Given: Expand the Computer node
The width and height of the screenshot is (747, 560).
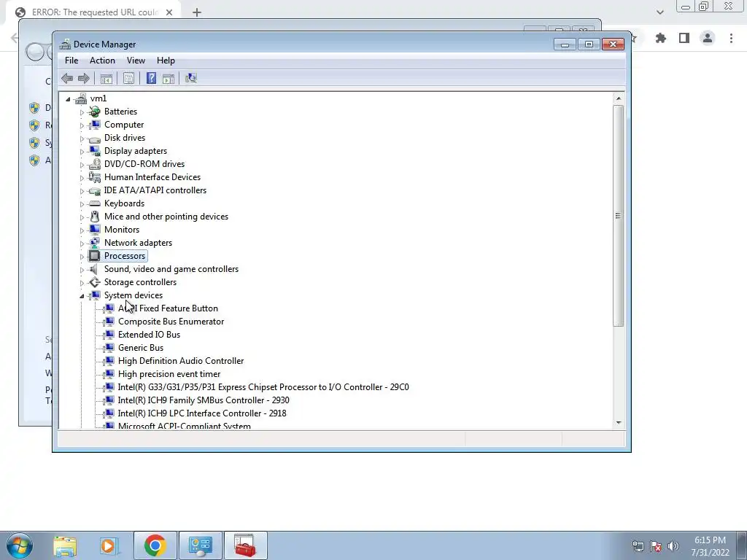Looking at the screenshot, I should 82,125.
